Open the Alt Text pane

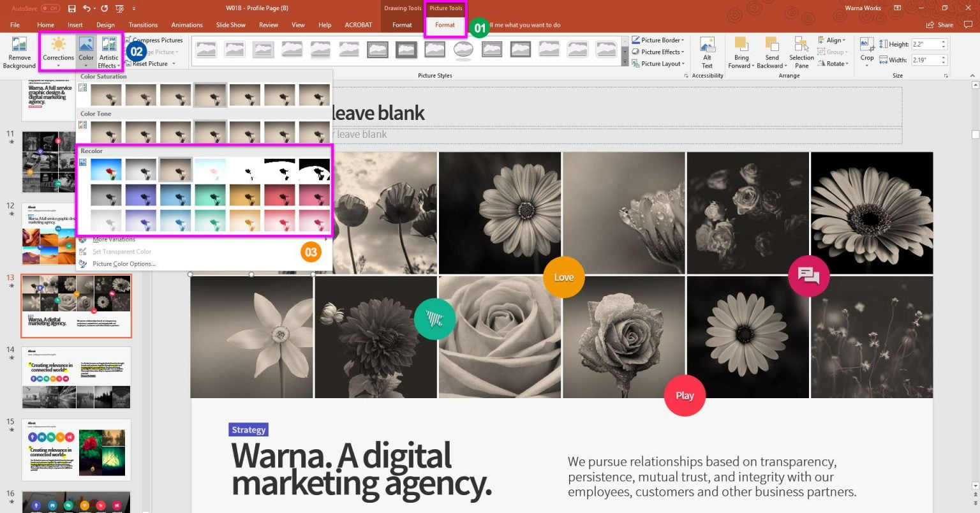tap(707, 51)
